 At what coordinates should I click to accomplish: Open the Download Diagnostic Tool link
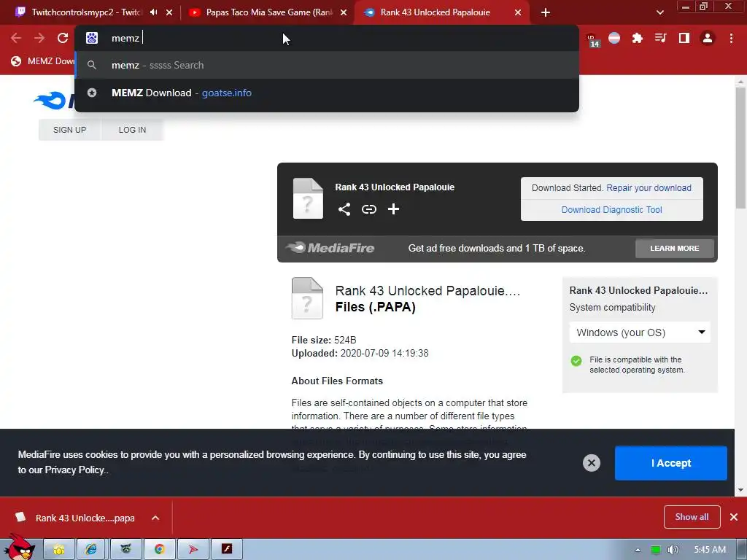(x=612, y=209)
